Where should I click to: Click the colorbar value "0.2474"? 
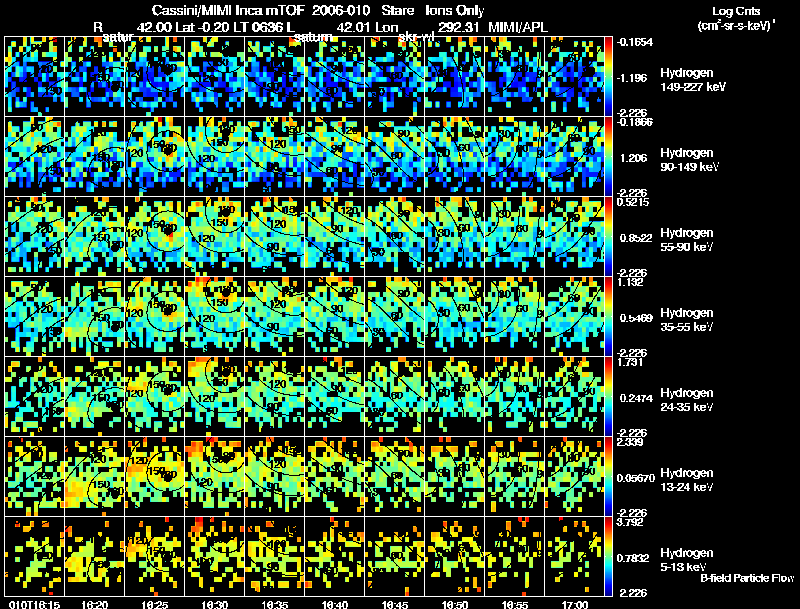coord(636,398)
